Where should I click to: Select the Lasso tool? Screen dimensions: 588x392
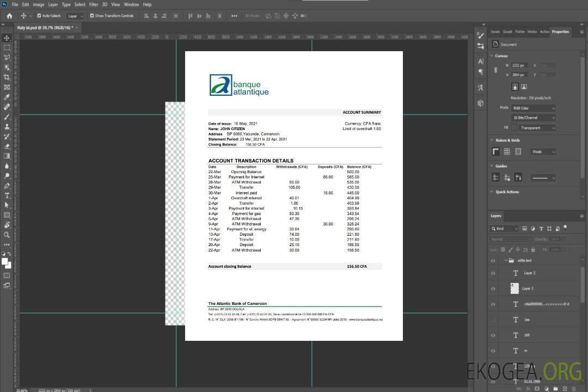(x=7, y=57)
